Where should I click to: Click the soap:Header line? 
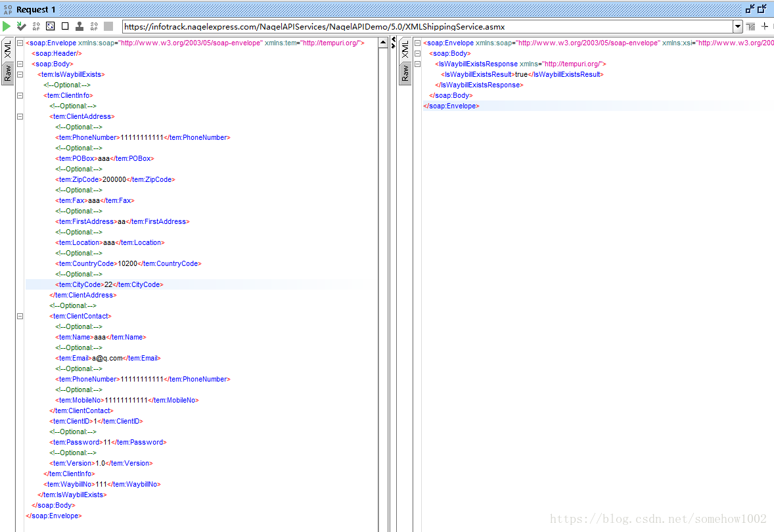(x=57, y=53)
